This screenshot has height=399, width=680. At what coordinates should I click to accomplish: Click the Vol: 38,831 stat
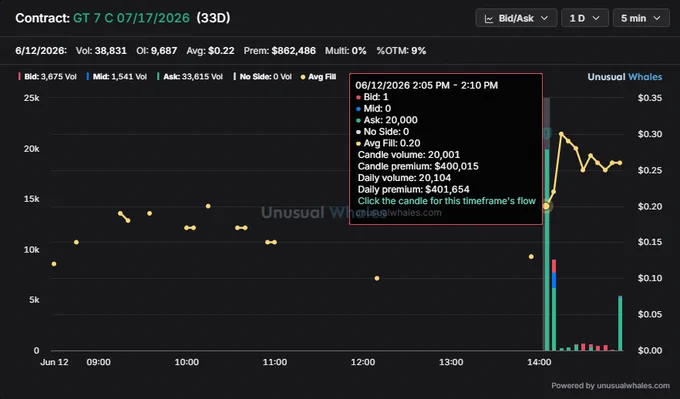click(101, 51)
